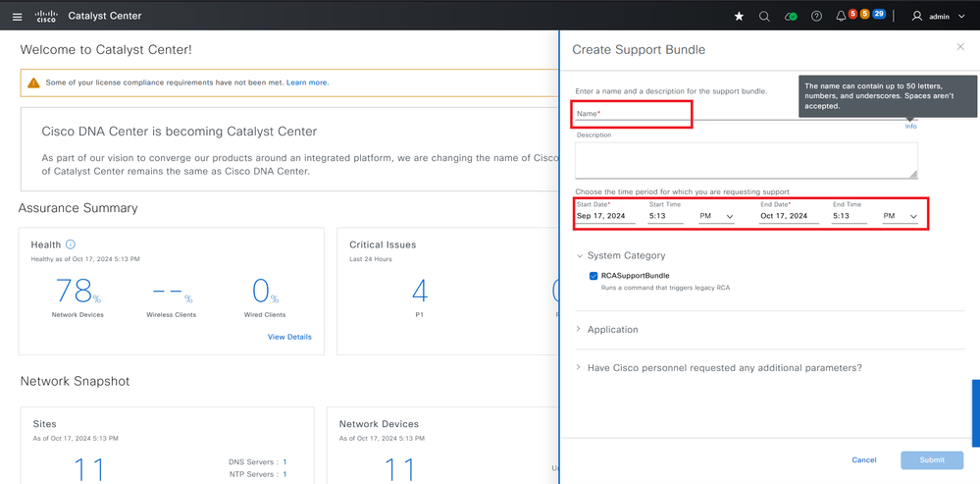Click the Assurance Summary heading
The height and width of the screenshot is (484, 980).
(78, 207)
